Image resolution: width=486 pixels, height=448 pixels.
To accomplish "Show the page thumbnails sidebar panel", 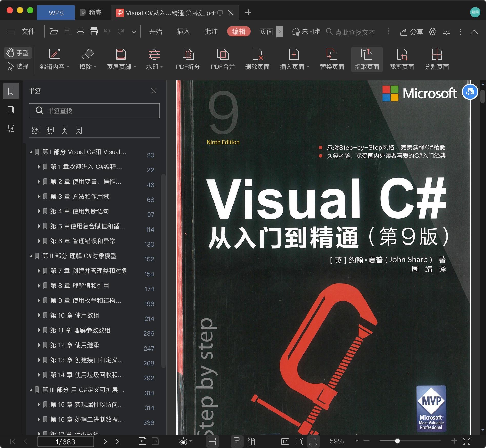I will point(11,110).
